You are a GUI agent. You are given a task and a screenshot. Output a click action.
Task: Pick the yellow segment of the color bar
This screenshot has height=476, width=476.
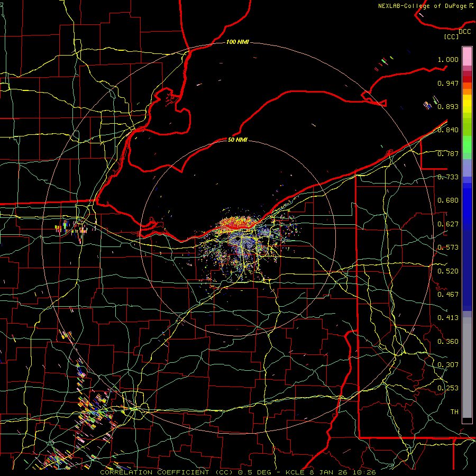tap(467, 104)
